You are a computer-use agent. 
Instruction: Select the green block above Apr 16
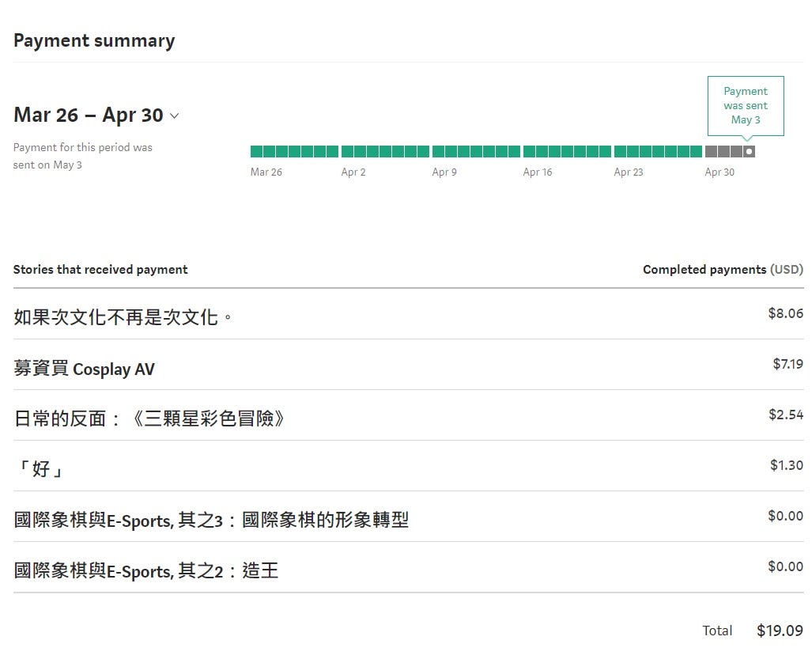click(x=529, y=151)
